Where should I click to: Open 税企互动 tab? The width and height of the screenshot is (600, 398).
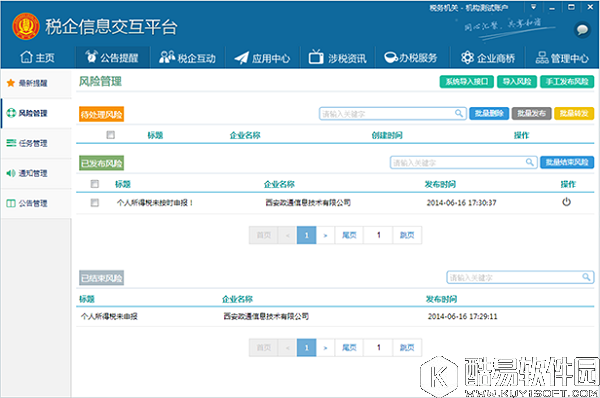188,58
